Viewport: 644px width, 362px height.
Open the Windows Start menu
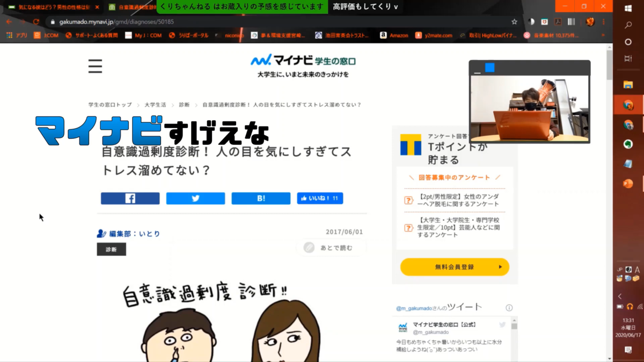click(628, 9)
